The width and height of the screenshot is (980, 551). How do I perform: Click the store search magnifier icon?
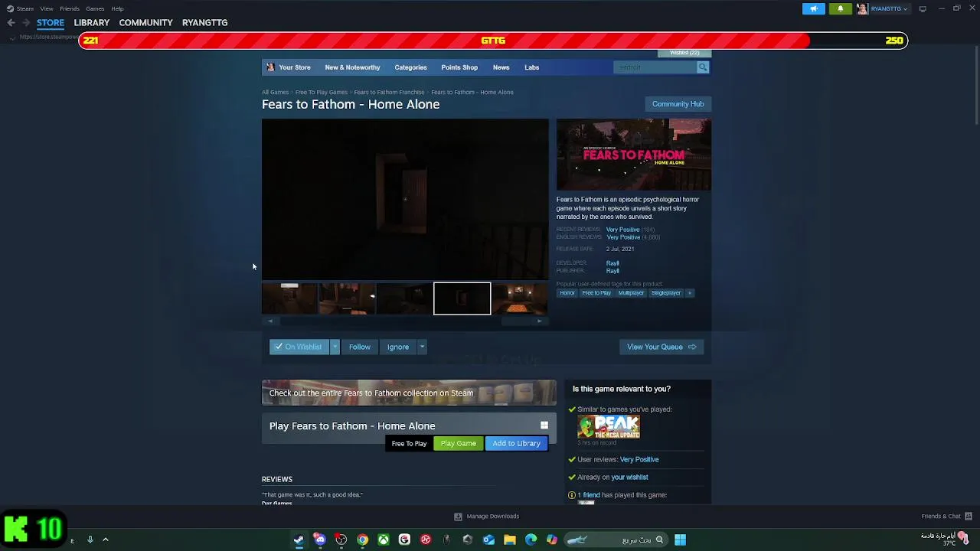702,67
